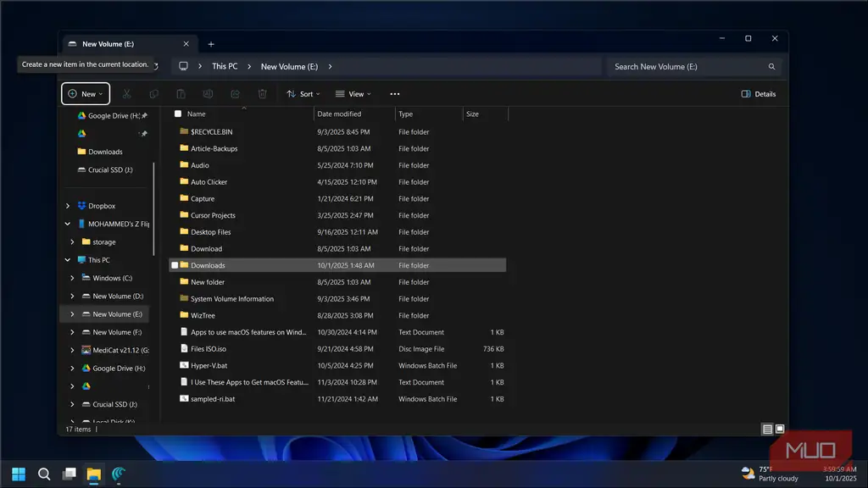Click the Search New Volume (E:) field

click(693, 66)
